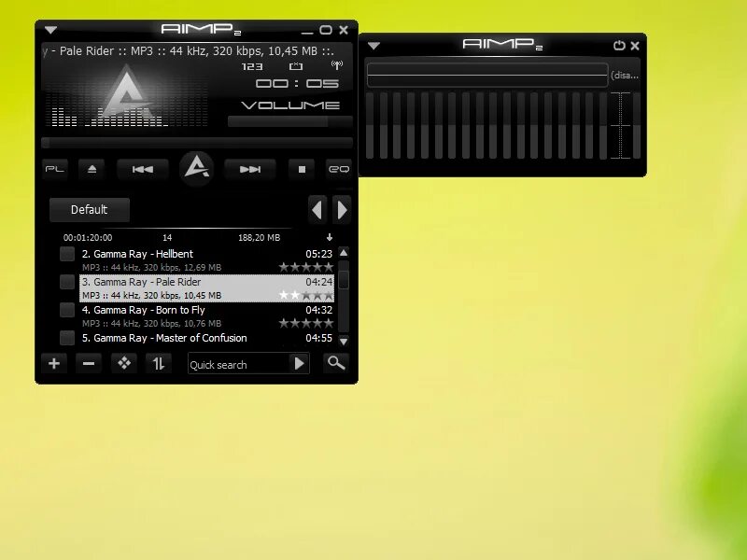Click the playlist scrollbar down arrow

(344, 341)
